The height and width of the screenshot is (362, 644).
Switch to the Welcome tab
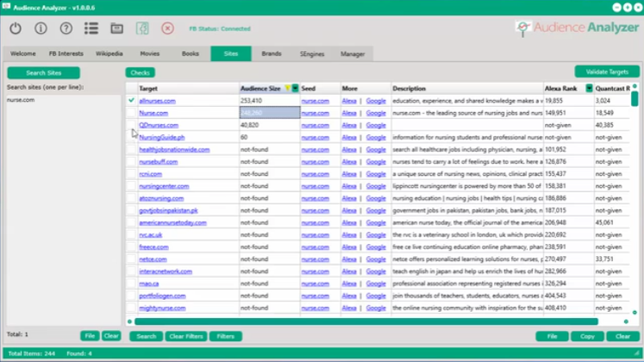(23, 53)
